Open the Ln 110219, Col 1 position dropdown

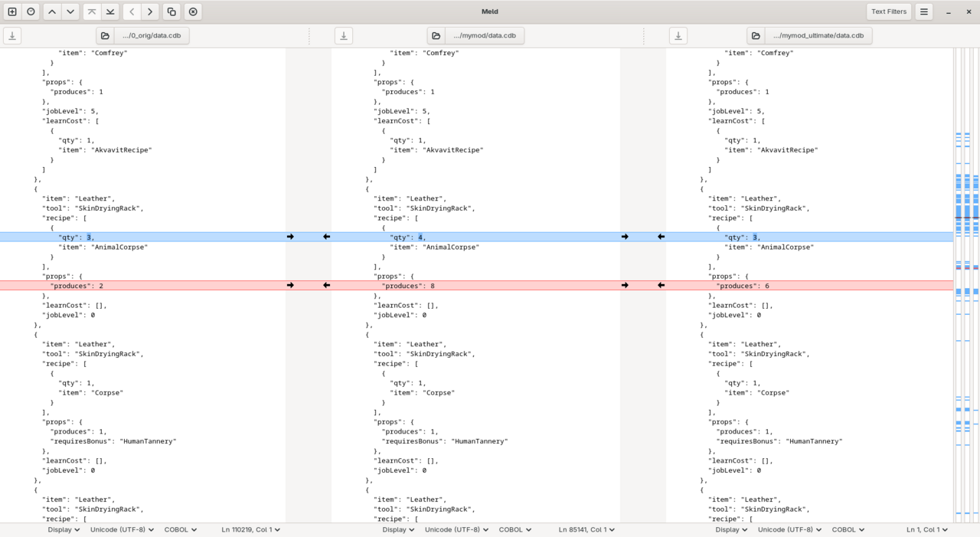point(251,529)
